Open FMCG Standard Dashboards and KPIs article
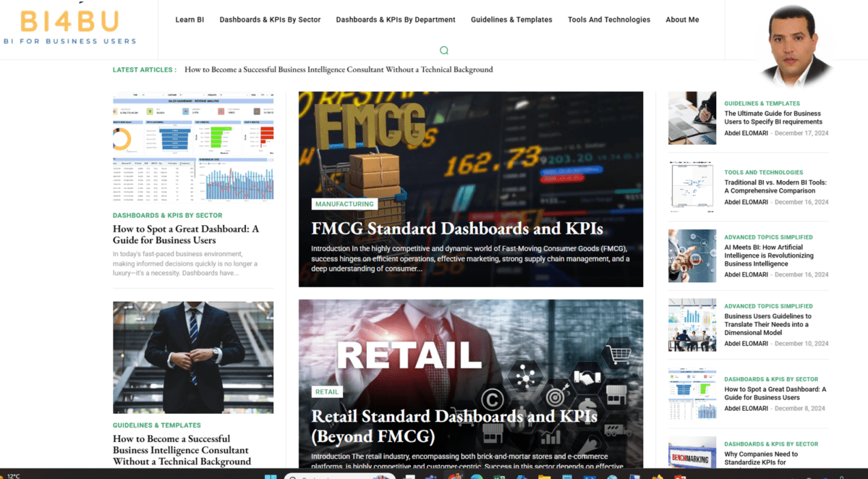868x479 pixels. (457, 229)
